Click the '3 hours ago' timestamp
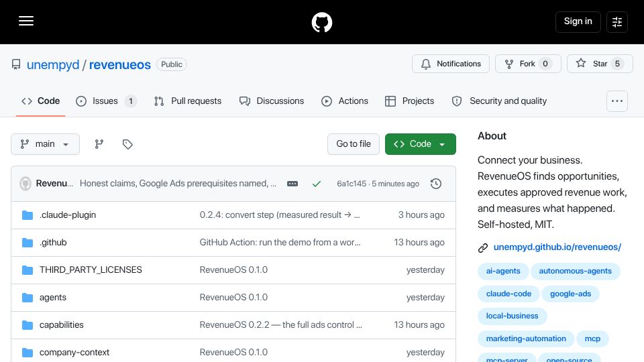Screen dimensions: 644x362 [421, 215]
